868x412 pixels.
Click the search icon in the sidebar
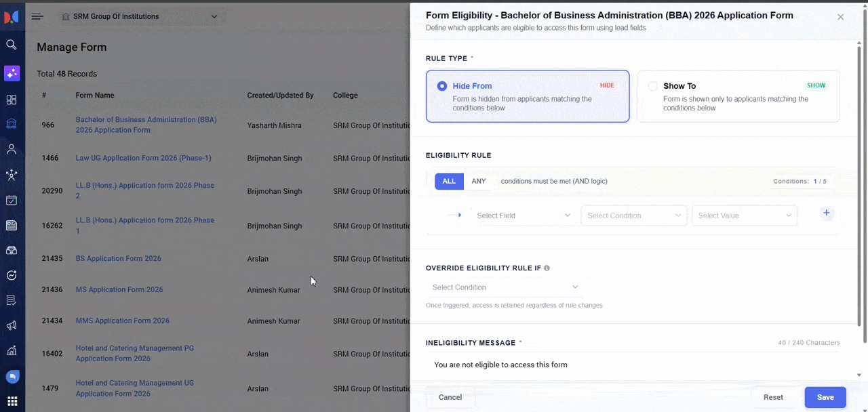(x=12, y=45)
